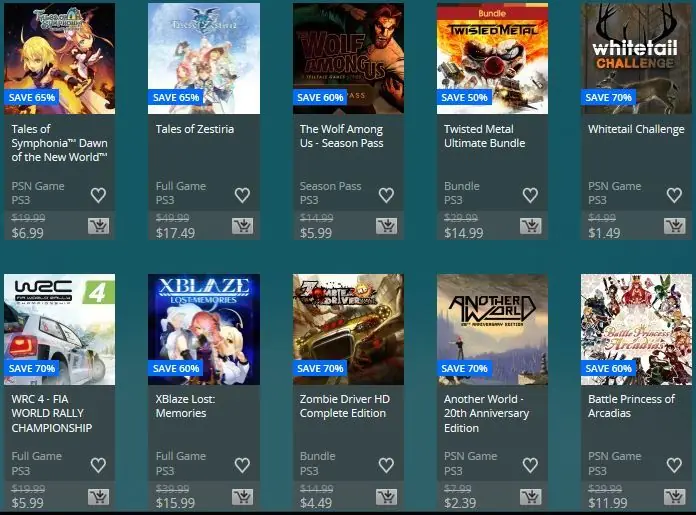This screenshot has height=515, width=696.
Task: Toggle wishlist heart for Battle Princess of Arcadias
Action: [674, 465]
